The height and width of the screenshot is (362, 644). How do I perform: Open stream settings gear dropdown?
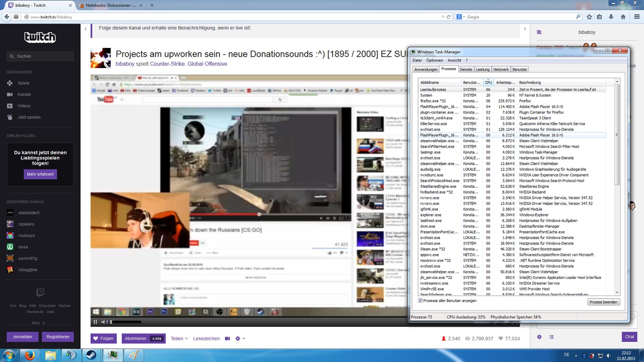tap(240, 339)
